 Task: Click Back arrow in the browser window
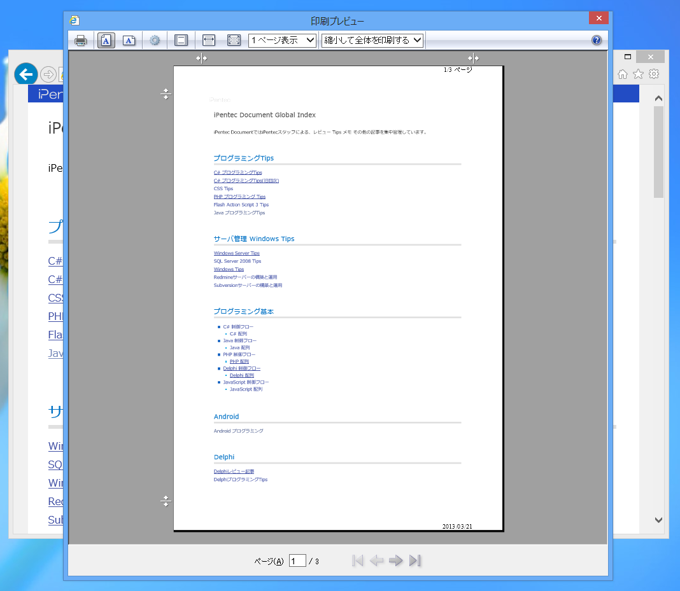(26, 74)
